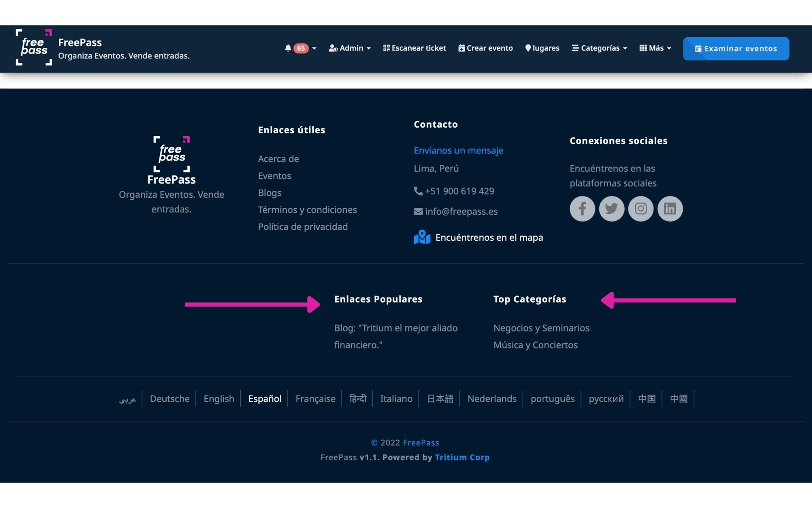Open the Facebook social icon

pyautogui.click(x=582, y=209)
